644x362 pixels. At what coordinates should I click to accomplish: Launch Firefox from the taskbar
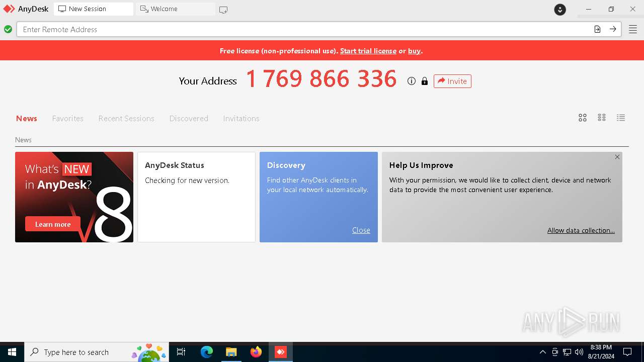[256, 352]
